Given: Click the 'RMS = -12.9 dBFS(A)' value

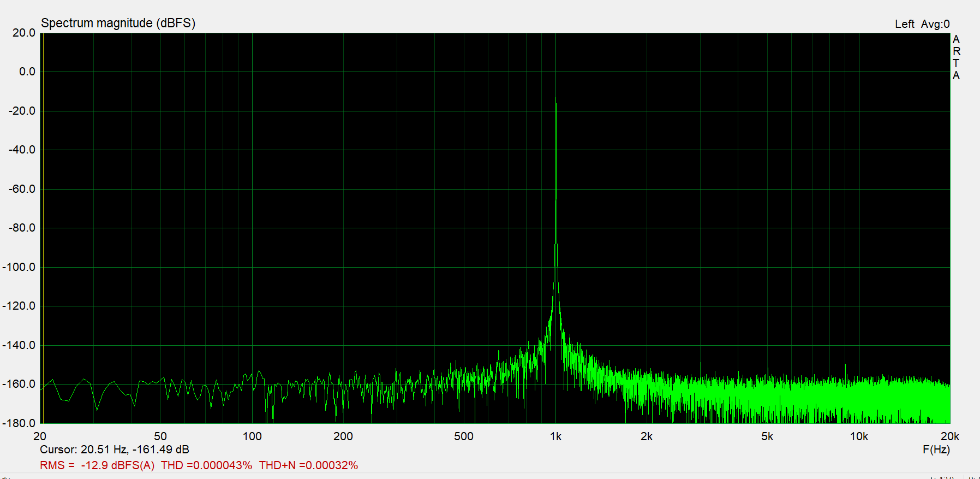Looking at the screenshot, I should [x=97, y=465].
